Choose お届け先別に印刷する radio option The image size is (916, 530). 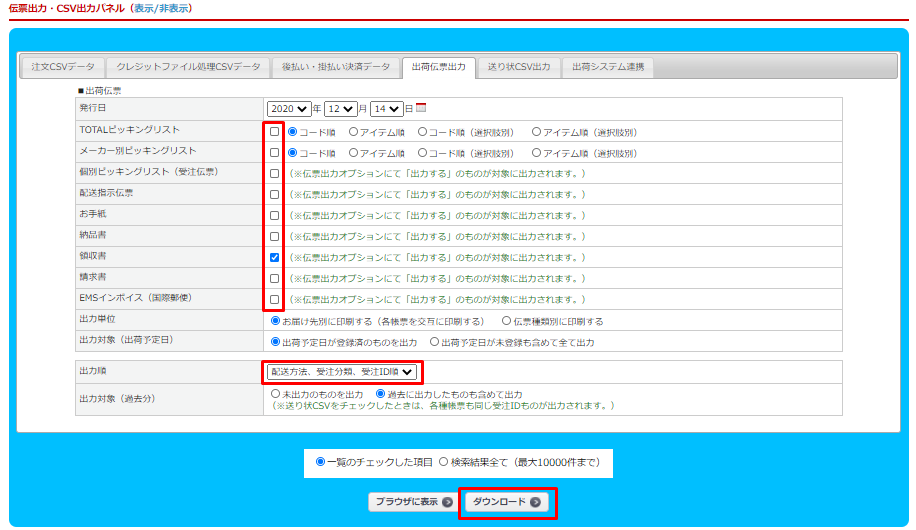275,321
